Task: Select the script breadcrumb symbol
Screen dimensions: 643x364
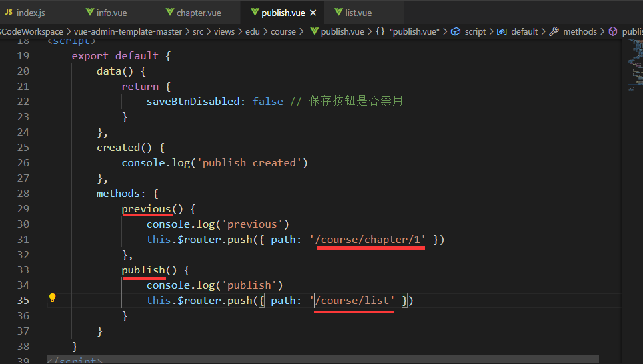Action: pos(475,31)
